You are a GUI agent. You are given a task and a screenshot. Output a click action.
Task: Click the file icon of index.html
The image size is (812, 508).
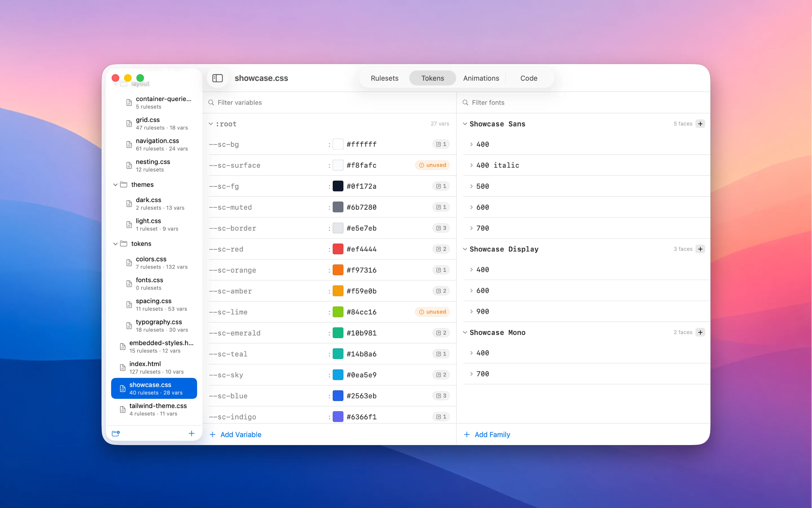tap(123, 367)
